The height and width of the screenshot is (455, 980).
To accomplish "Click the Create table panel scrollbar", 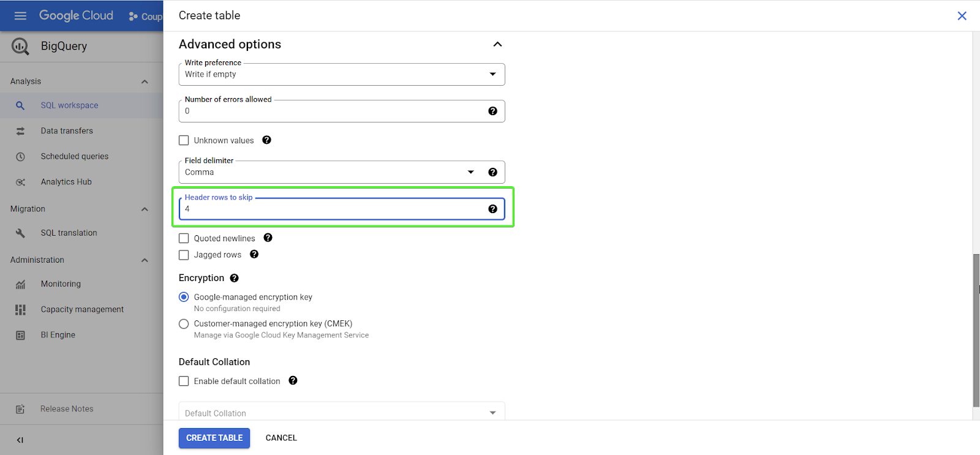I will pyautogui.click(x=976, y=331).
